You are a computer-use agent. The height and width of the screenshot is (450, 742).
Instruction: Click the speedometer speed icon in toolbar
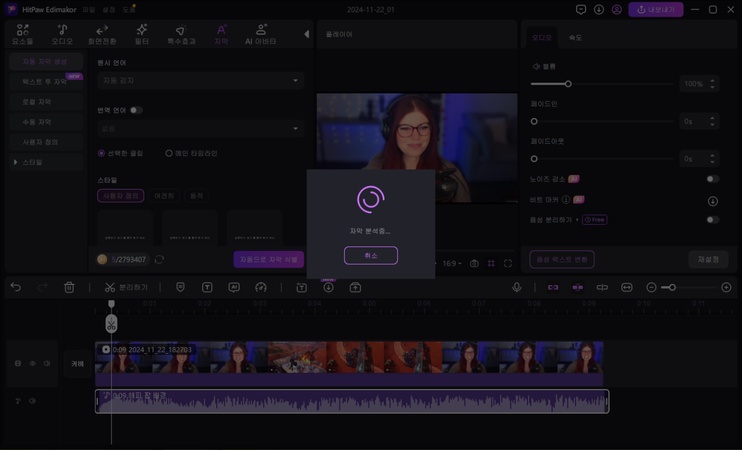pos(261,288)
